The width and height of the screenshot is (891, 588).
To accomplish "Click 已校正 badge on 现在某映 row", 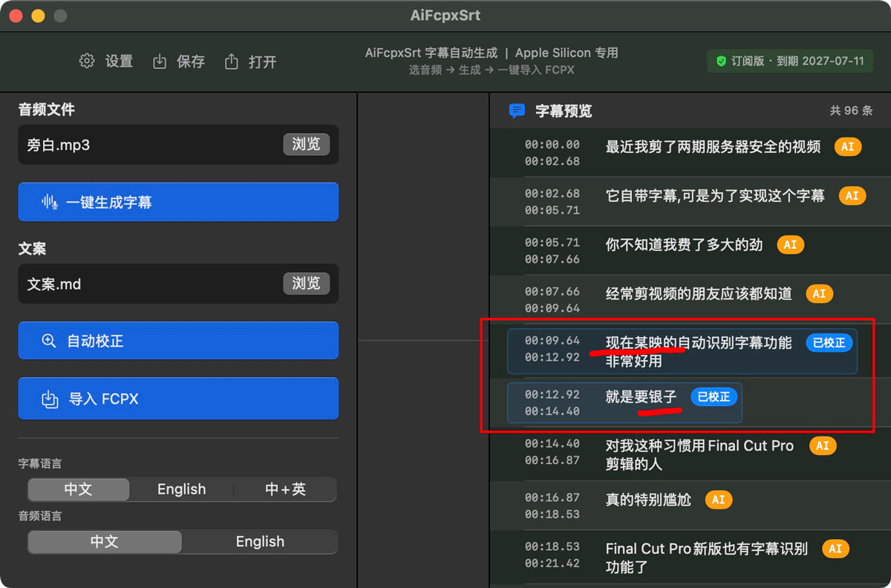I will click(829, 342).
